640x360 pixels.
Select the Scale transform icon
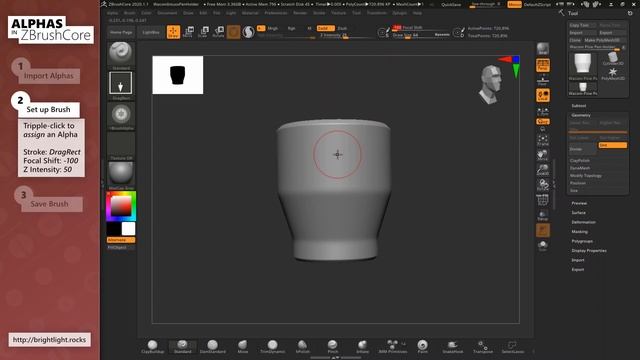coord(203,32)
